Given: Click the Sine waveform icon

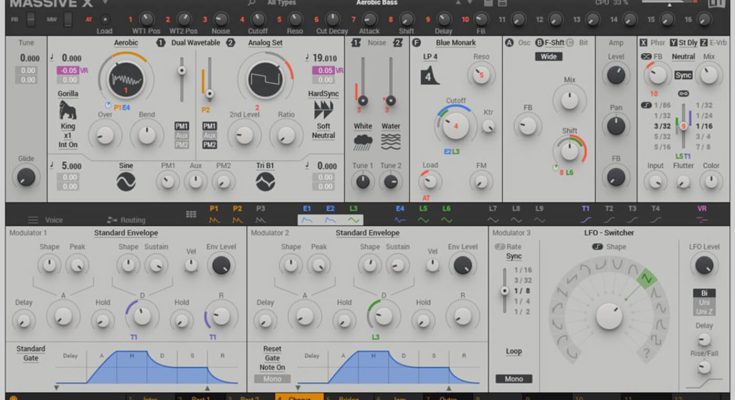Looking at the screenshot, I should 126,181.
